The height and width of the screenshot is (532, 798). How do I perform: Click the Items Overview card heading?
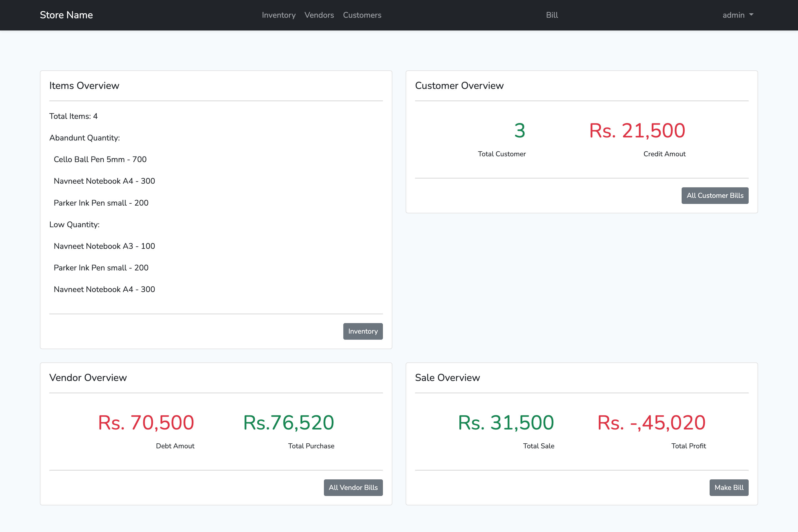84,86
